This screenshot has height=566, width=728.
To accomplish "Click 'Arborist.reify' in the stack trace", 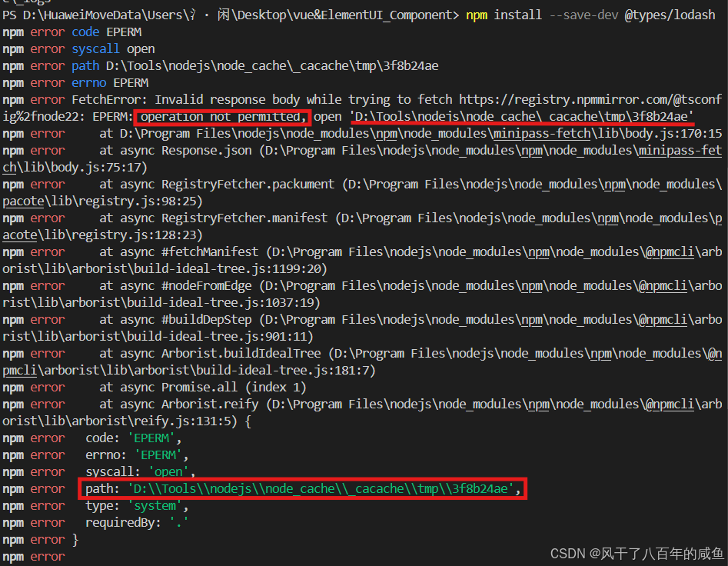I will point(210,404).
